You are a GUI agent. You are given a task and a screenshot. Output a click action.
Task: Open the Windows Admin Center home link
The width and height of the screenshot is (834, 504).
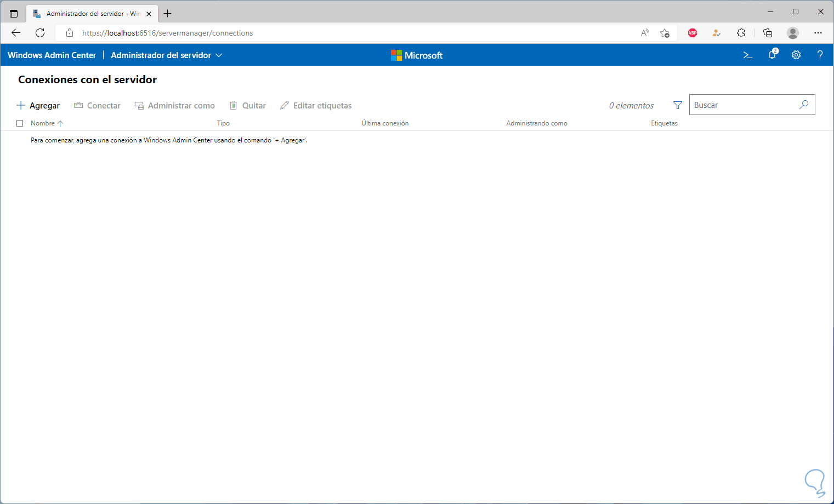52,55
